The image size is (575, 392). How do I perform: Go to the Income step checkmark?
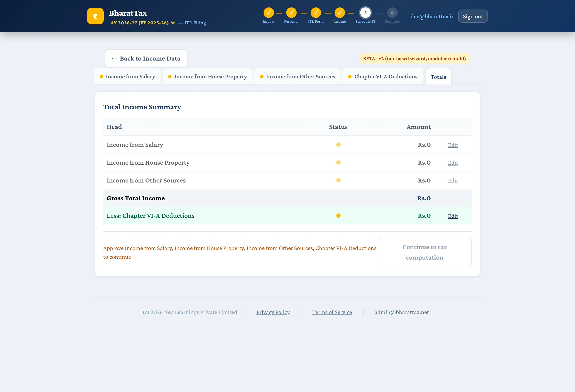coord(340,13)
